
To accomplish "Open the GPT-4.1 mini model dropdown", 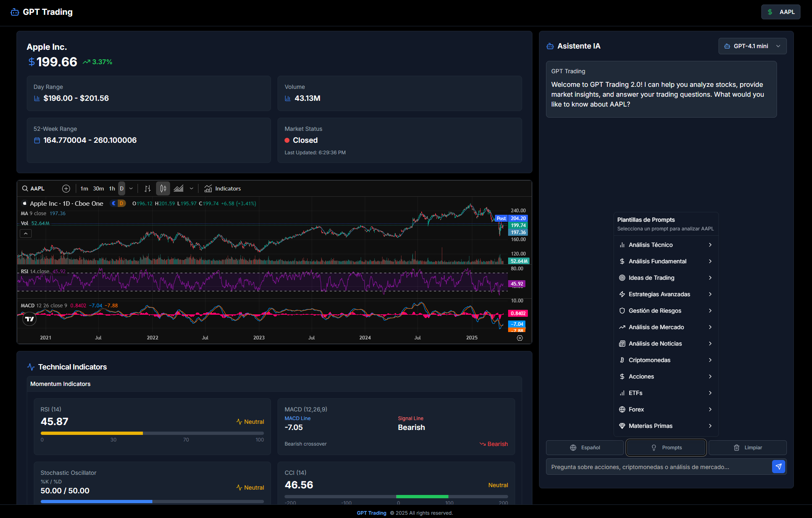I will tap(752, 46).
